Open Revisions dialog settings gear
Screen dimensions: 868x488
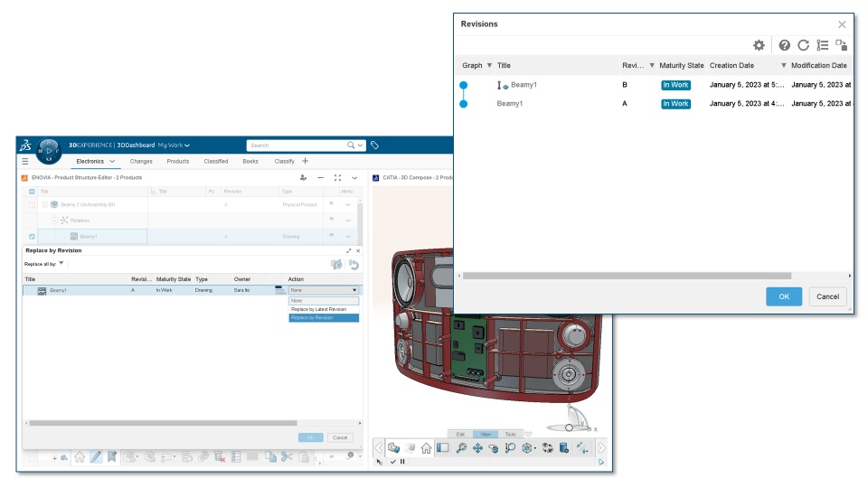tap(759, 45)
